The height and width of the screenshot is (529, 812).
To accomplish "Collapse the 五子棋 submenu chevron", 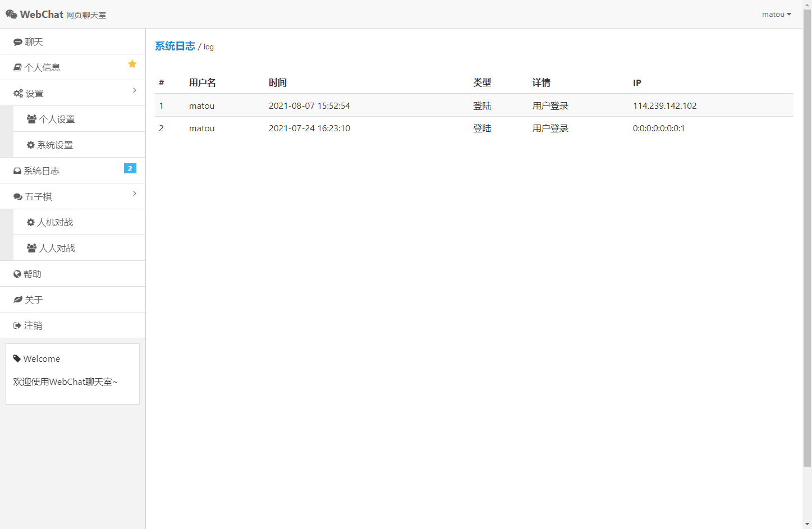I will pos(134,193).
